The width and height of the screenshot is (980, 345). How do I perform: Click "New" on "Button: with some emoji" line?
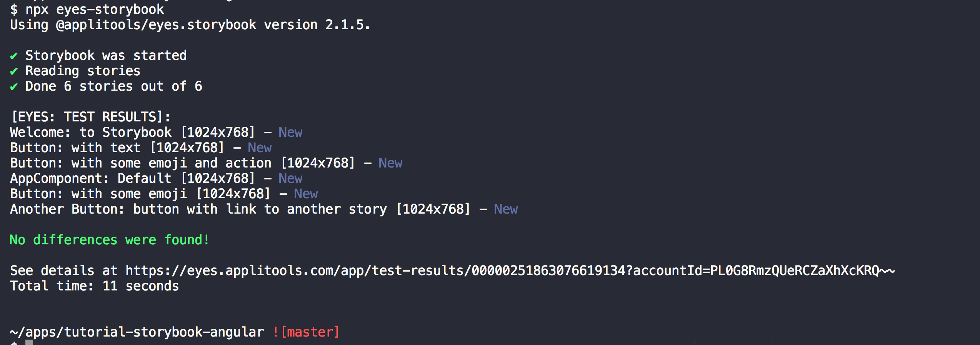point(306,194)
